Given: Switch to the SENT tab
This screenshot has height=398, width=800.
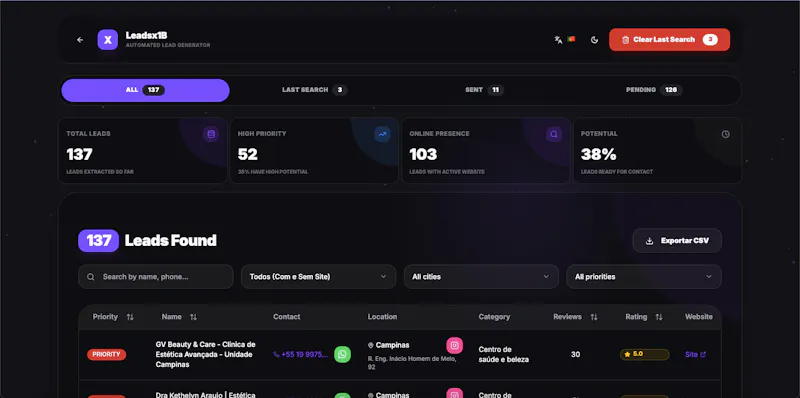Looking at the screenshot, I should tap(484, 90).
